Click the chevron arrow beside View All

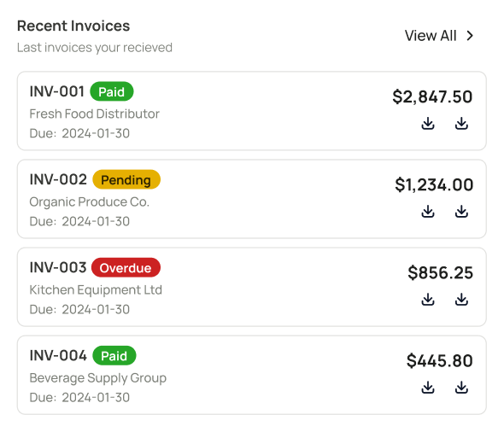click(x=470, y=36)
